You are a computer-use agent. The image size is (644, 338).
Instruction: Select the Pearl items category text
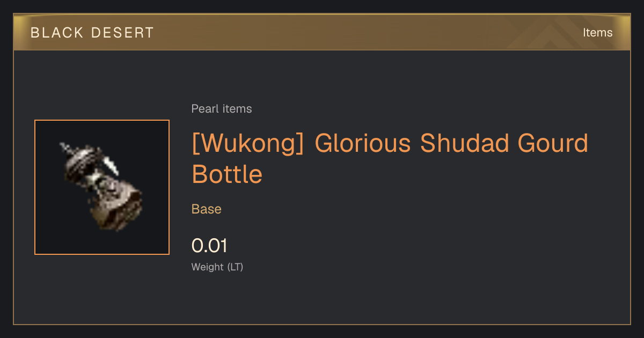[222, 109]
